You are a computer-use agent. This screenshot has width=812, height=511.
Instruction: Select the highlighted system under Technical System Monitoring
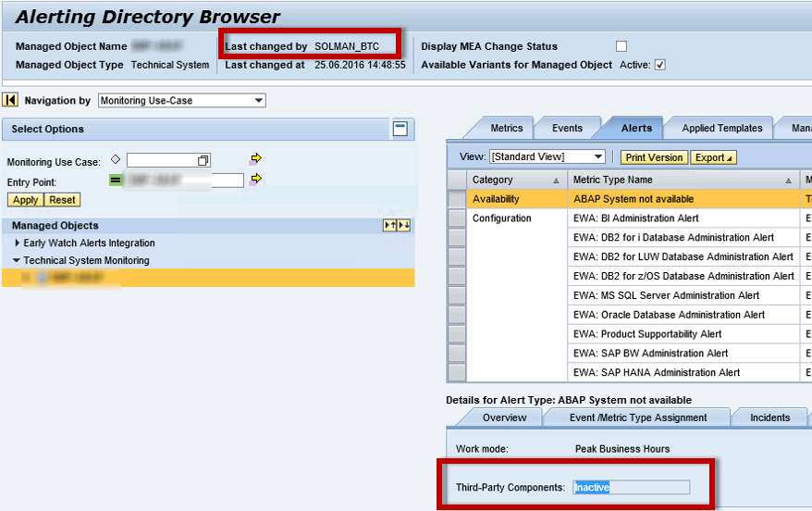208,278
